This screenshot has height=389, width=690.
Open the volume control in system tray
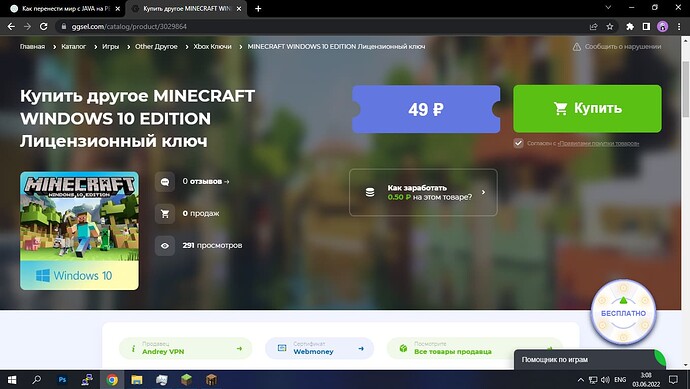coord(606,380)
